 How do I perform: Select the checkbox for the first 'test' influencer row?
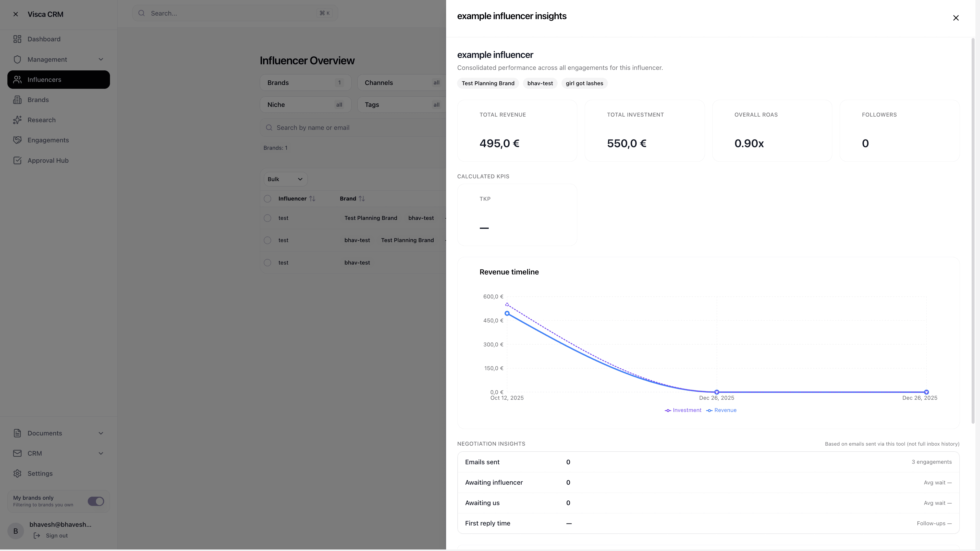pyautogui.click(x=267, y=218)
